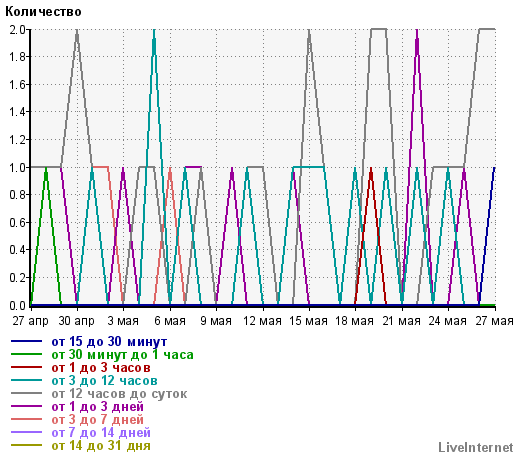Select legend entry 'от 3 до 7 дней'
The image size is (520, 457).
coord(97,419)
